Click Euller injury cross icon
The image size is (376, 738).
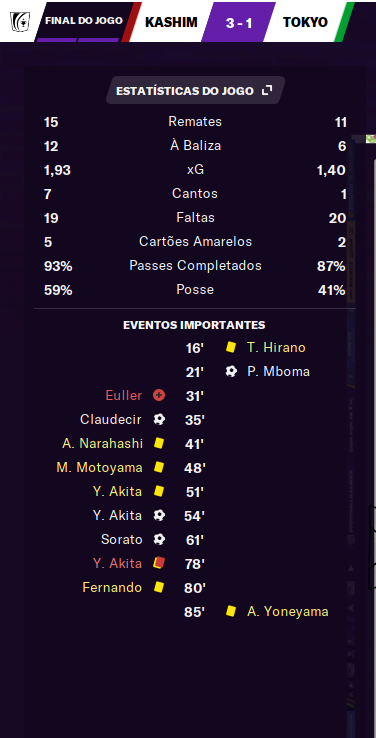pyautogui.click(x=159, y=395)
